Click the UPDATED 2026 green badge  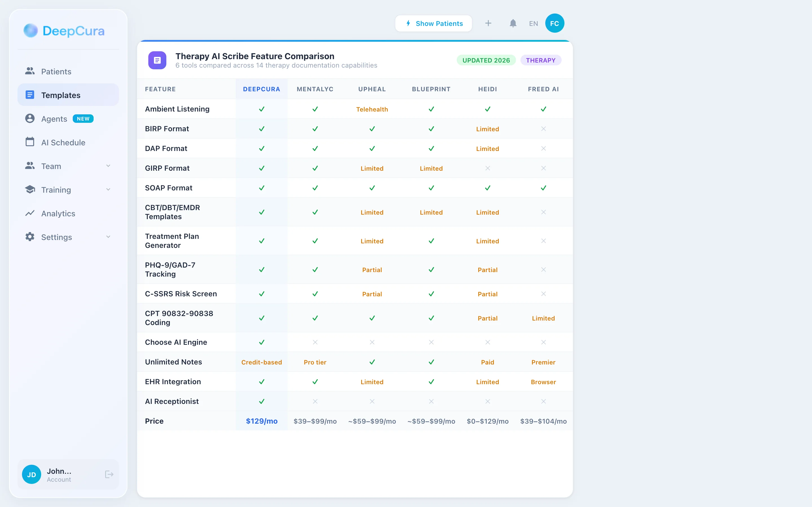click(486, 60)
